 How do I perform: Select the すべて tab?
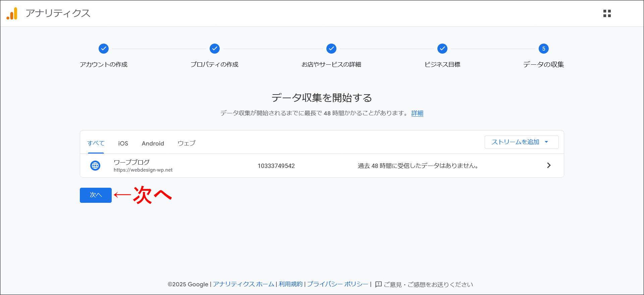click(x=96, y=143)
